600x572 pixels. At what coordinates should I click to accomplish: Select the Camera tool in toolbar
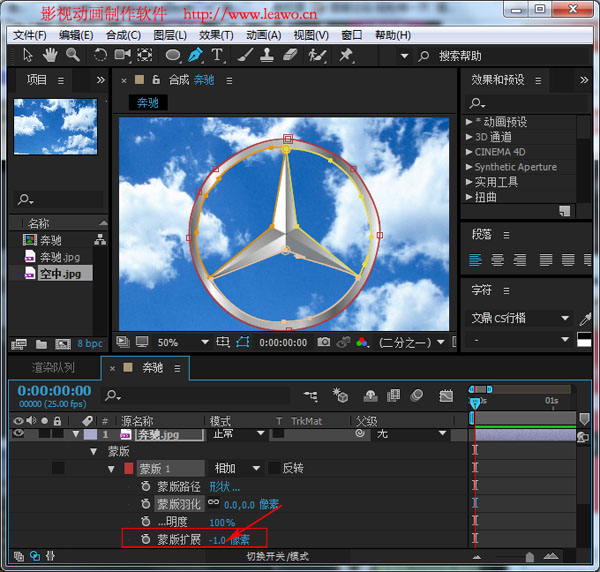[x=123, y=55]
